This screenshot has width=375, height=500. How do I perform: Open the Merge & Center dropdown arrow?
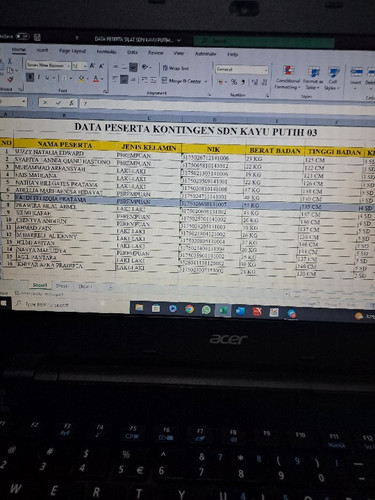(206, 82)
